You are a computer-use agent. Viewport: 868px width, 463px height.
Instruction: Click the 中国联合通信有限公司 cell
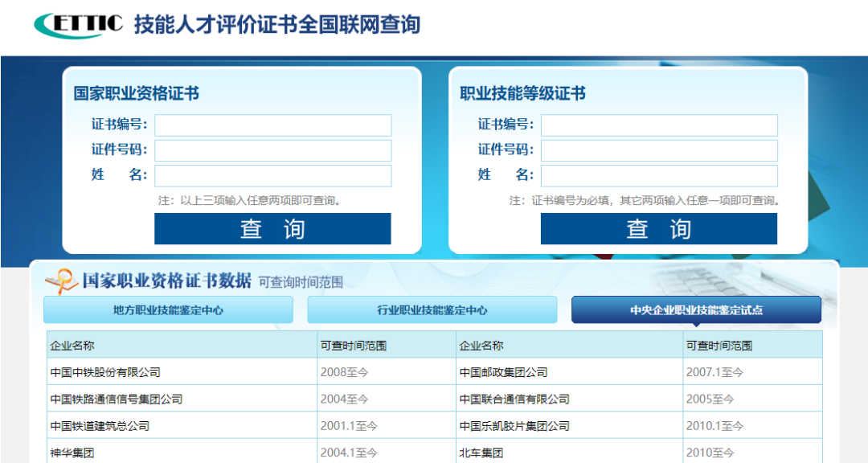[570, 399]
